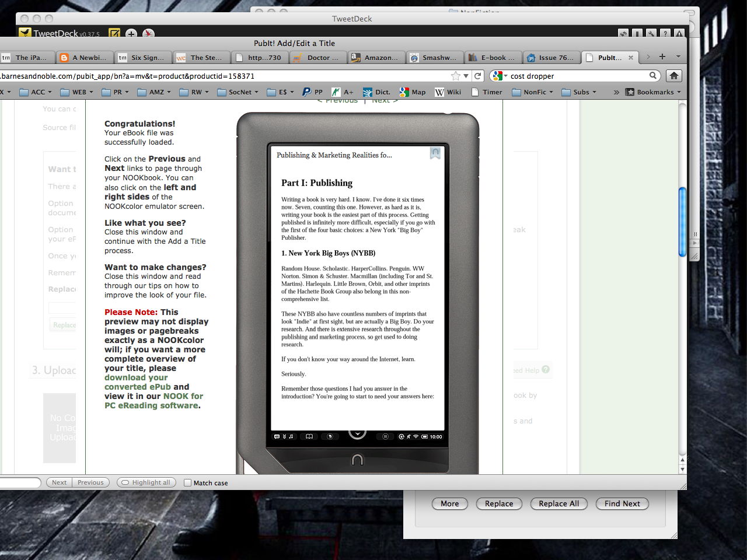Open the PP PayPal bookmark
747x560 pixels.
pos(312,92)
